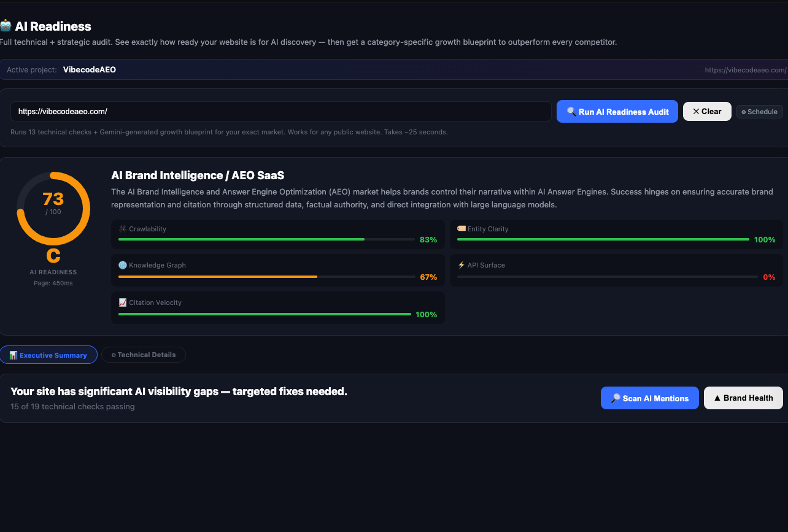Click the robot icon beside AI Readiness
Viewport: 788px width, 532px height.
(x=6, y=26)
